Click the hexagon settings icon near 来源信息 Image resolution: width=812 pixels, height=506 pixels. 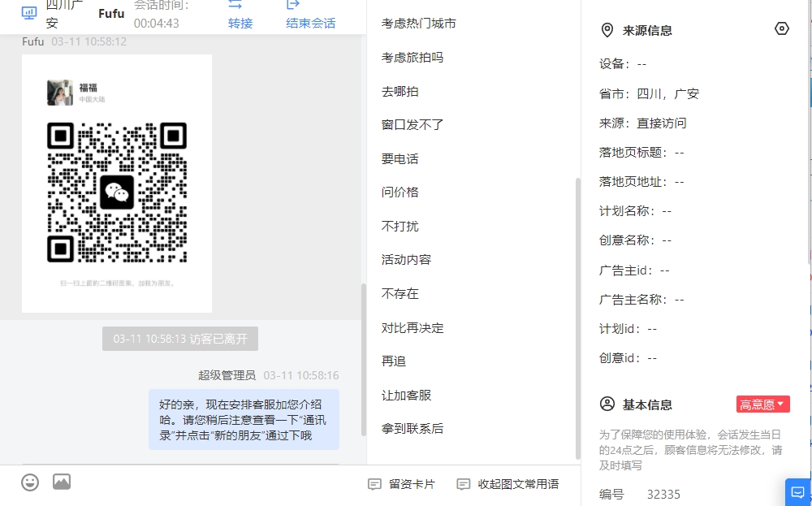781,29
